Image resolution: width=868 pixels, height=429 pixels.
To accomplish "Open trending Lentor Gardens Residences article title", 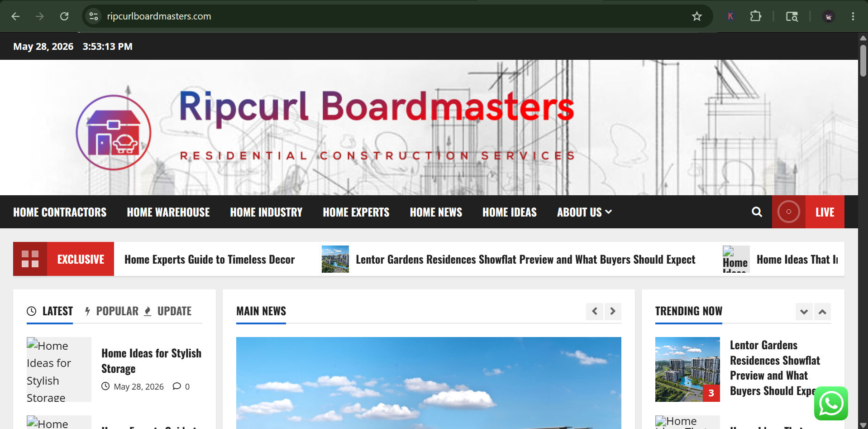I will tap(775, 368).
